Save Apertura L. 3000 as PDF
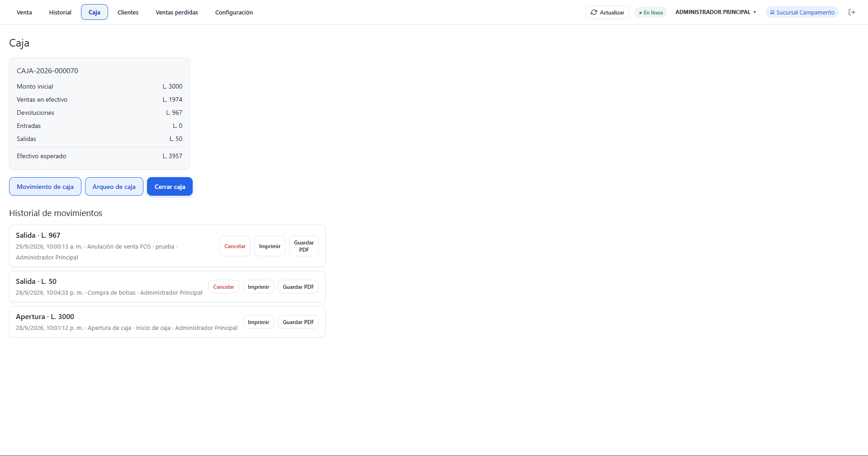The width and height of the screenshot is (868, 456). click(x=299, y=322)
